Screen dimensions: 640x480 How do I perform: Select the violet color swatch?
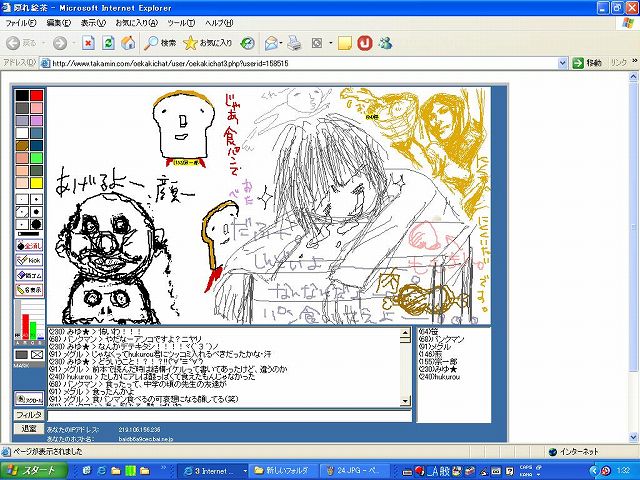coord(36,120)
